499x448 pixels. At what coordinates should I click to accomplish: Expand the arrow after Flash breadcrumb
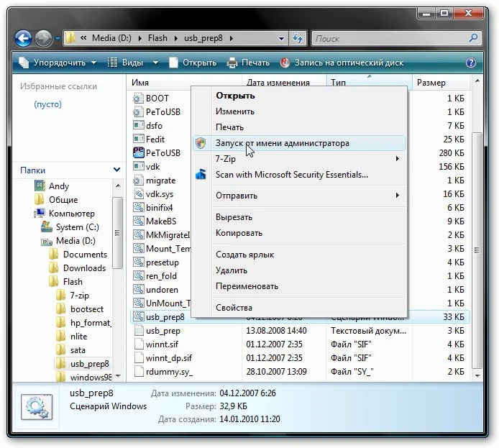click(176, 39)
